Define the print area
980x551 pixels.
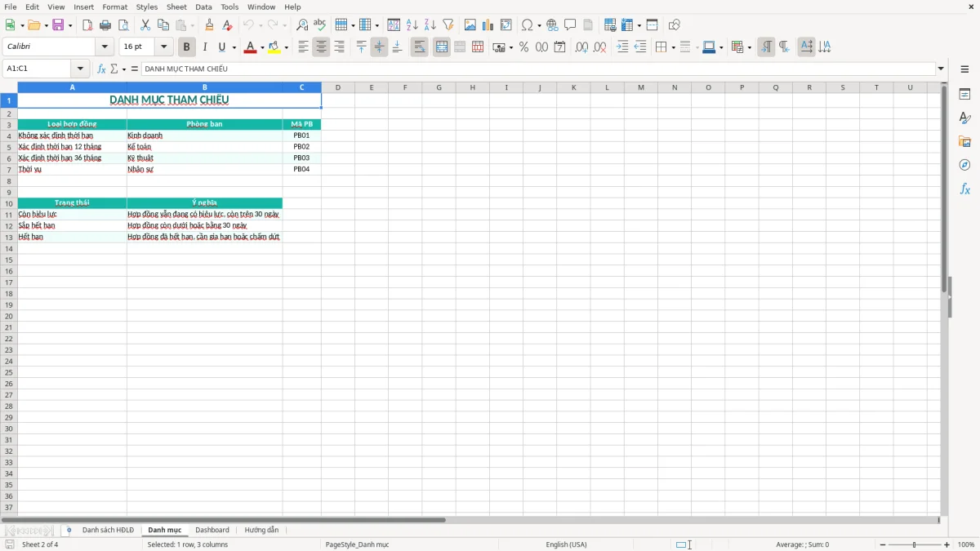click(x=610, y=25)
